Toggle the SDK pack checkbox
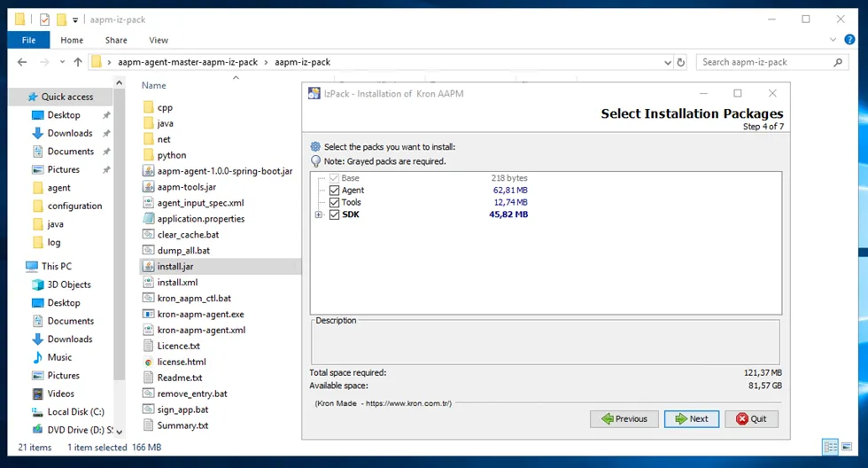The width and height of the screenshot is (868, 468). 334,214
